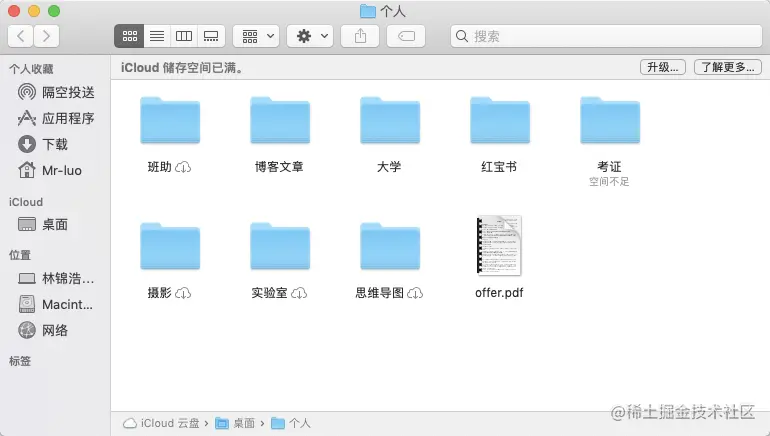Click the 个人 folder icon in title bar

click(367, 11)
